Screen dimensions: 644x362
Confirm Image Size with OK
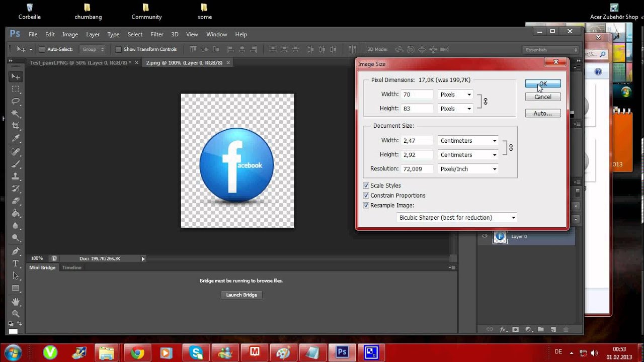(543, 84)
